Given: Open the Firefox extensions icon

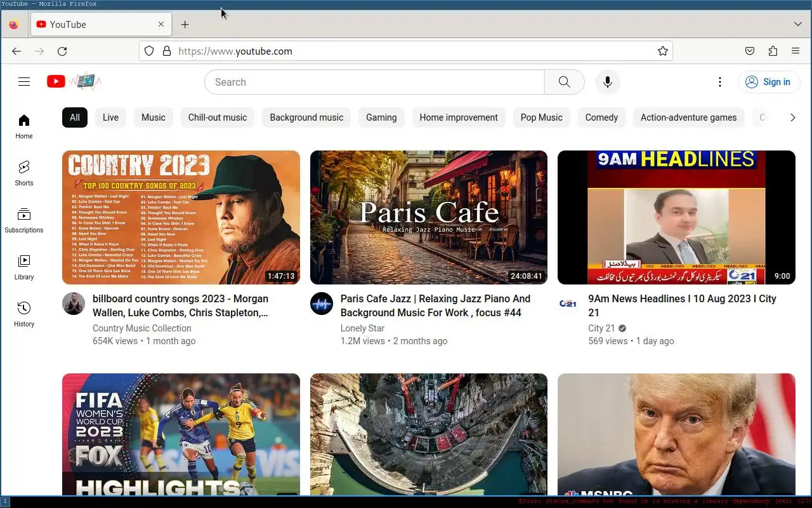Looking at the screenshot, I should 773,51.
